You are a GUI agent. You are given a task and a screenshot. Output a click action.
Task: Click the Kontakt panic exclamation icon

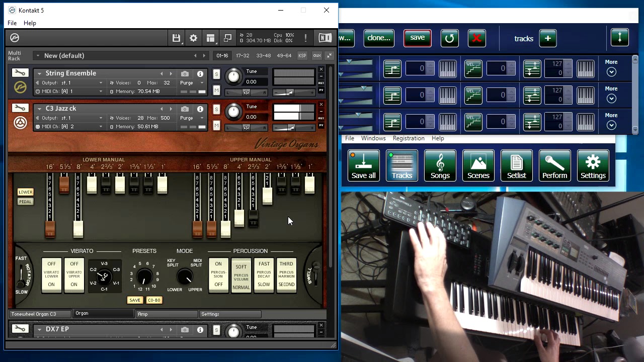[305, 38]
